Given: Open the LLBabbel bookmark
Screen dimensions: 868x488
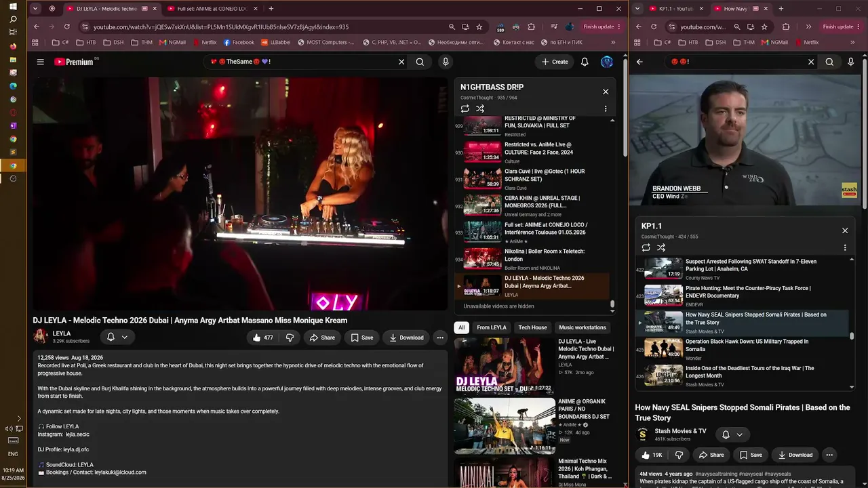Looking at the screenshot, I should 275,42.
